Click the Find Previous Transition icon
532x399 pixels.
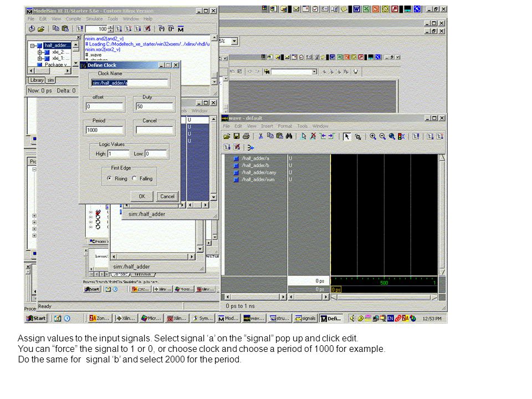323,136
